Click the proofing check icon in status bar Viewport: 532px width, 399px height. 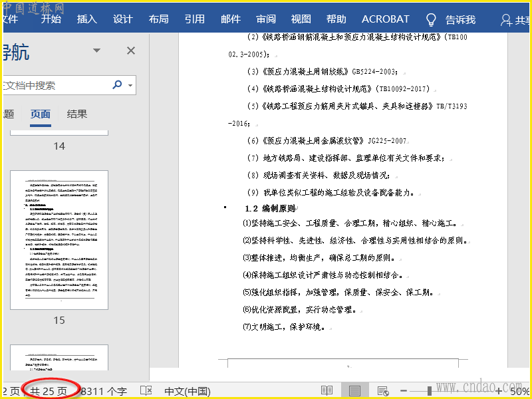[x=146, y=391]
